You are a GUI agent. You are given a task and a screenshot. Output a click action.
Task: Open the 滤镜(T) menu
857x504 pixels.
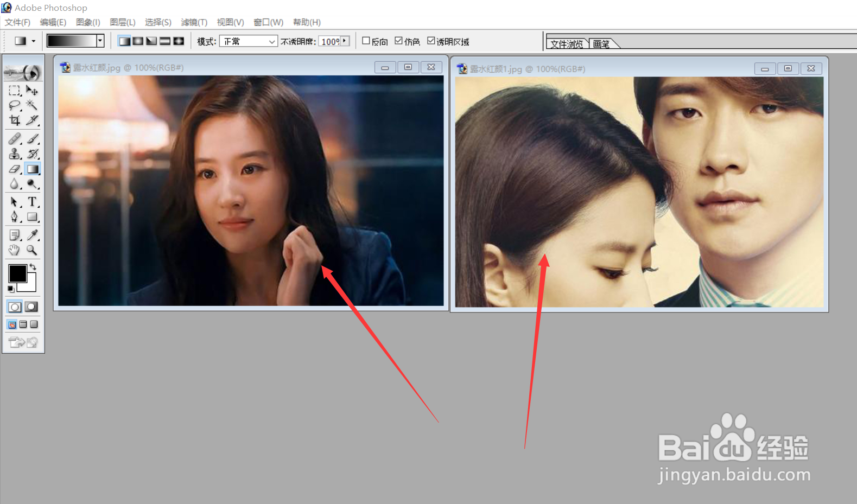(x=194, y=22)
